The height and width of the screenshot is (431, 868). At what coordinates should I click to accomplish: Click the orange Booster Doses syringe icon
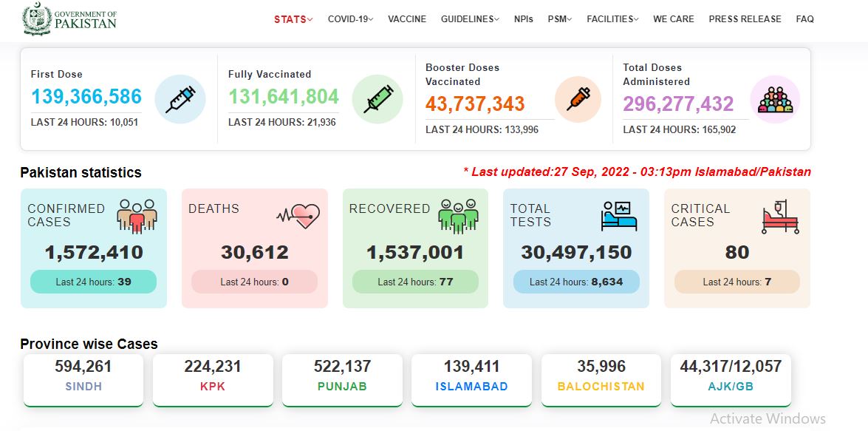click(x=578, y=99)
